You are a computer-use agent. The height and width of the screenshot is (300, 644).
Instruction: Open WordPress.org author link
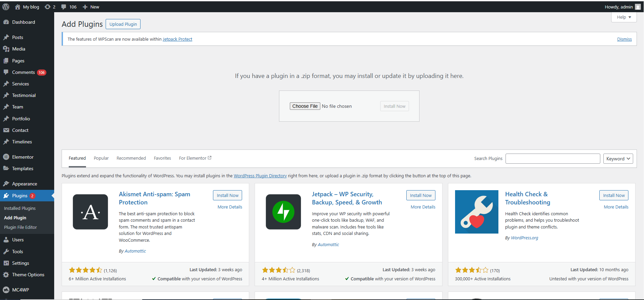(524, 238)
